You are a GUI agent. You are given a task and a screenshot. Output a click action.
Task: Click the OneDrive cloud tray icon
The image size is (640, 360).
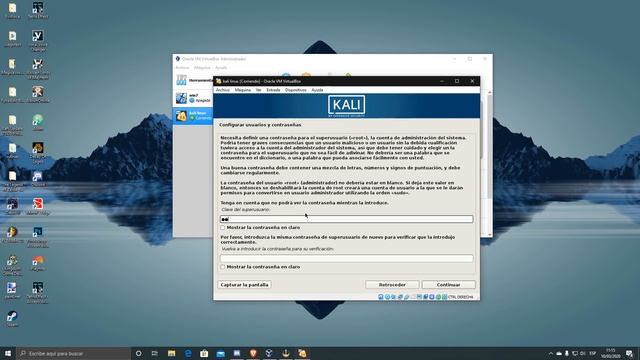pos(559,353)
